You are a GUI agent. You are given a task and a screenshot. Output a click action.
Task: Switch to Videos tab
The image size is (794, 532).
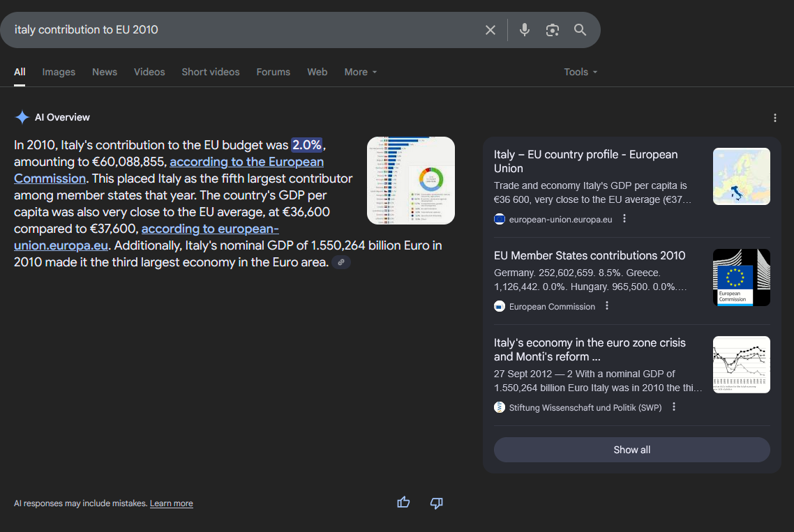point(149,72)
